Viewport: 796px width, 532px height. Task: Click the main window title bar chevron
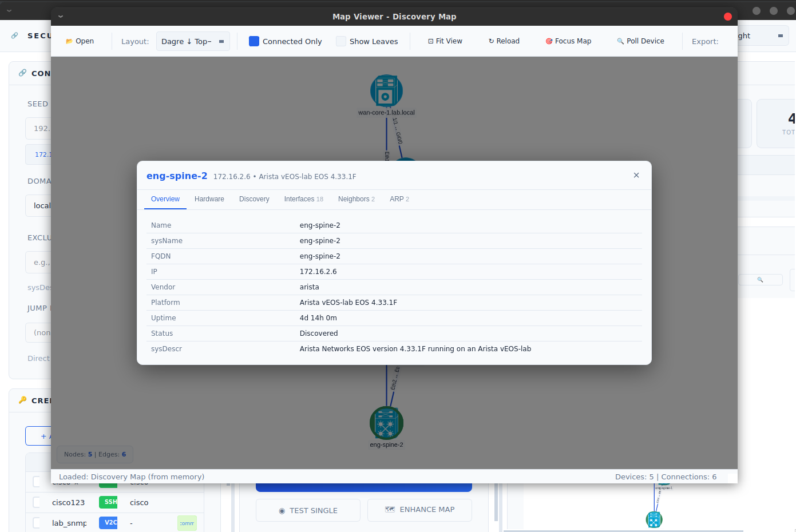9,10
